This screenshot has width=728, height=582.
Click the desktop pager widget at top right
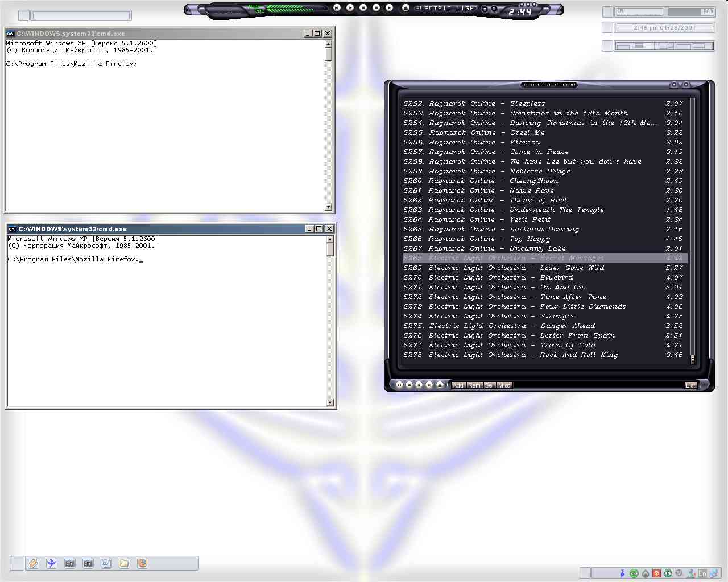[x=664, y=46]
